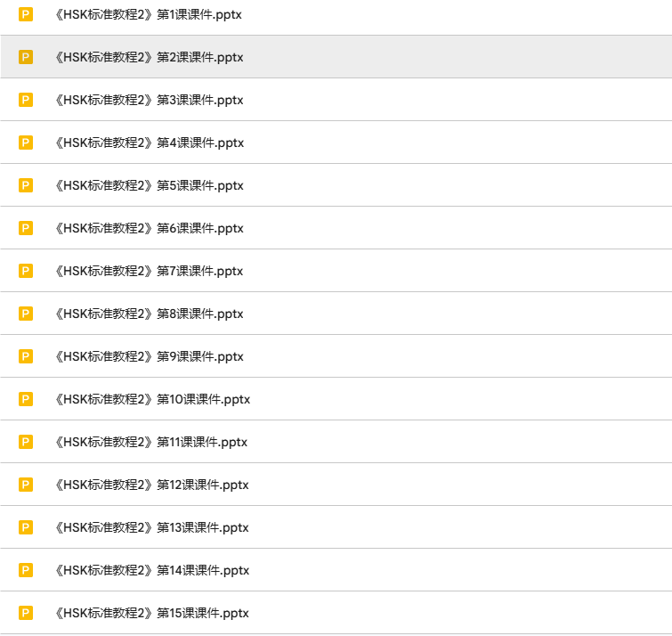The image size is (672, 636).
Task: Click the 第12课课件.pptx file name
Action: [151, 485]
